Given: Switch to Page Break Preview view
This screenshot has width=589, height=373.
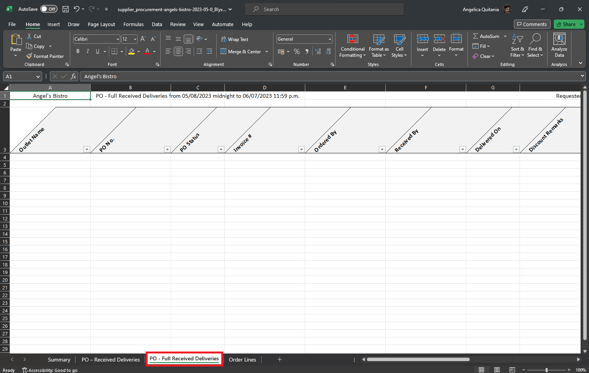Looking at the screenshot, I should pos(512,370).
